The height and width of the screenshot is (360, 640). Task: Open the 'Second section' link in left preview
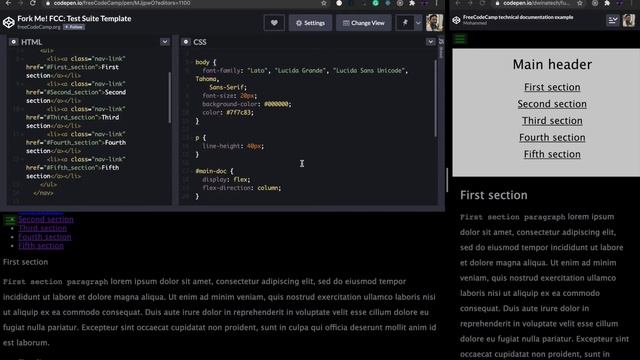click(46, 219)
